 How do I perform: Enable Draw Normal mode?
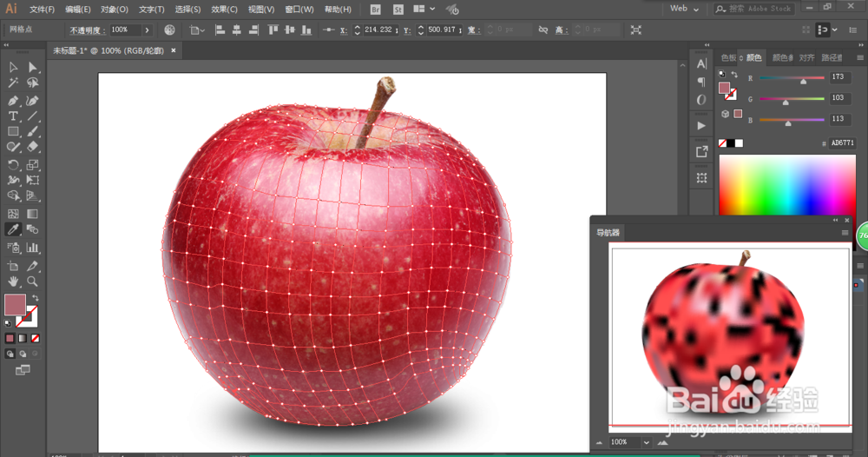(10, 354)
